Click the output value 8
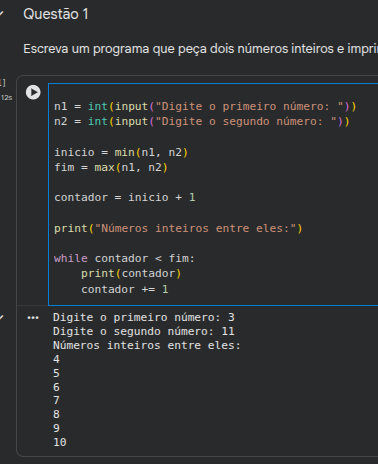Image resolution: width=378 pixels, height=464 pixels. (56, 414)
